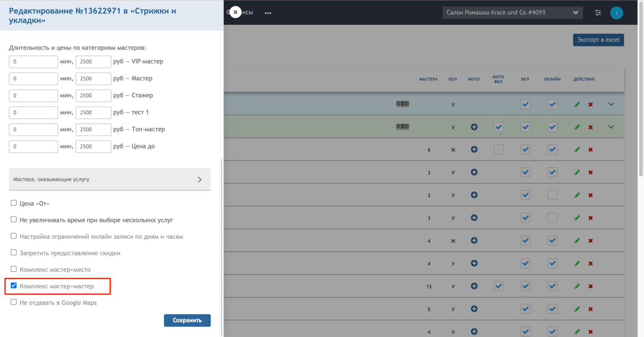Uncheck Комплекс мастер+мастер checkbox
The image size is (644, 337).
pos(14,286)
